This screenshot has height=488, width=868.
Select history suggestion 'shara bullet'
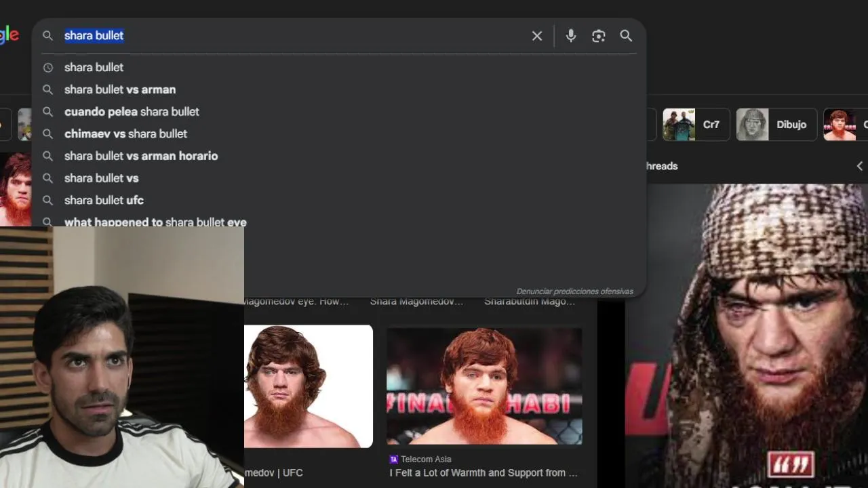click(339, 67)
